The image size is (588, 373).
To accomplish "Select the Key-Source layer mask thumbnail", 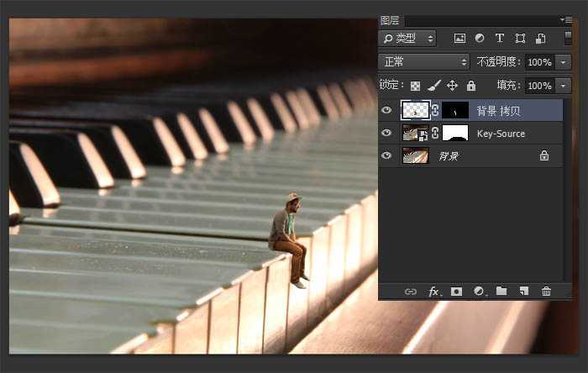I will click(455, 133).
